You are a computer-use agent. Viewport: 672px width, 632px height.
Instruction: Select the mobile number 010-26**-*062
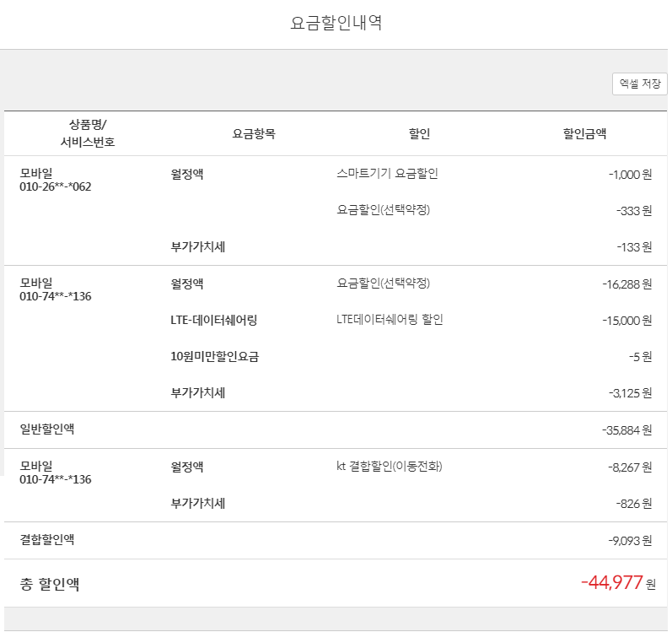point(55,186)
